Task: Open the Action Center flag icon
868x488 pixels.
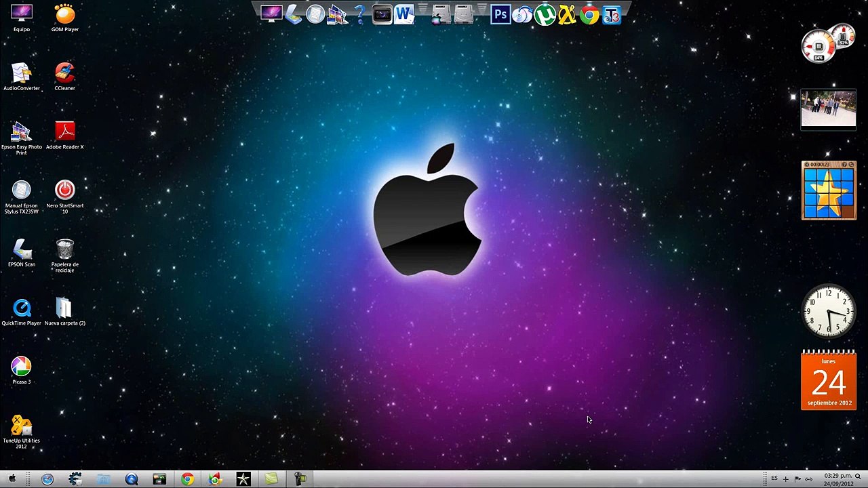Action: (x=797, y=479)
